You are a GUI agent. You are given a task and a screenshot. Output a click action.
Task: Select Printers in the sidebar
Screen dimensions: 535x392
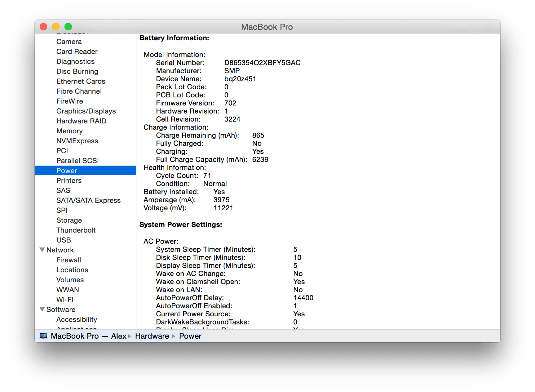coord(69,180)
